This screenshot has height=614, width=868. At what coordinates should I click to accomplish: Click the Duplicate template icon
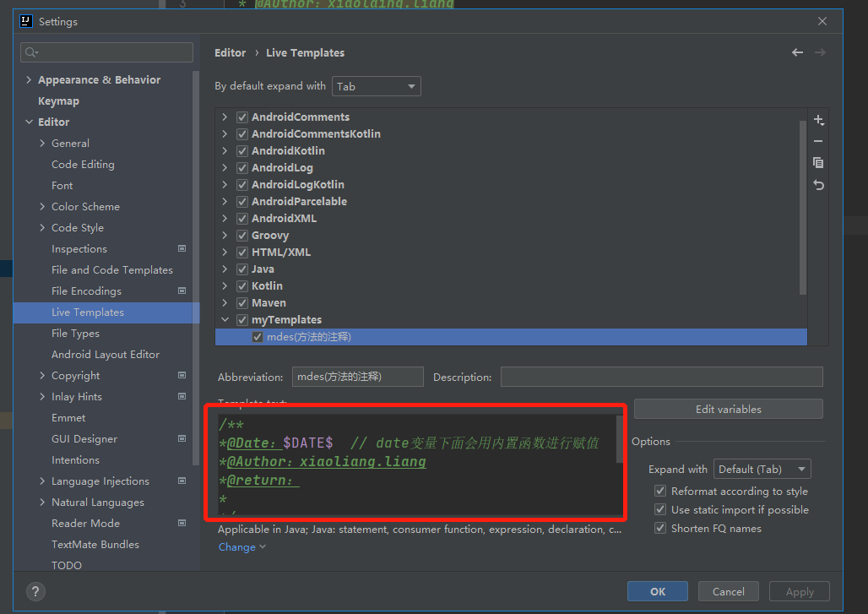pyautogui.click(x=818, y=163)
